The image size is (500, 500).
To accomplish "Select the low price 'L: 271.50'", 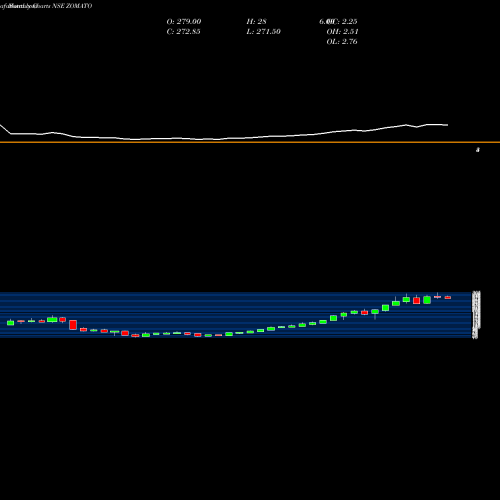I will 263,31.
